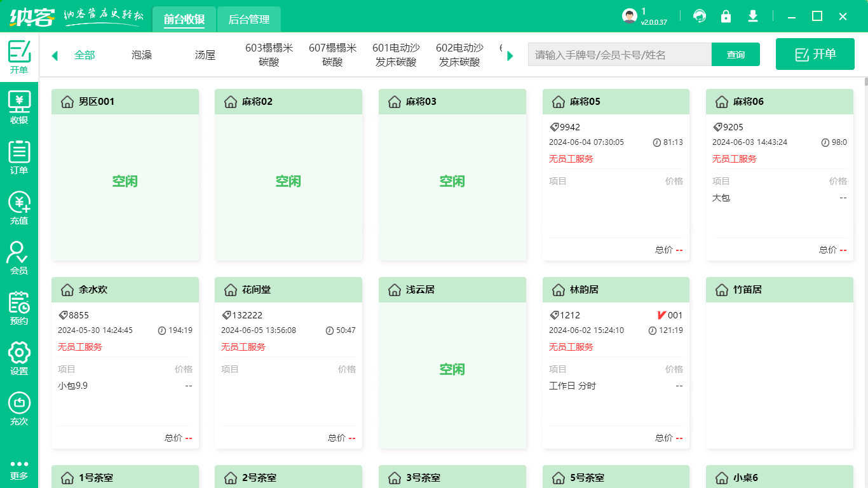Click the green 开单 button top right
The width and height of the screenshot is (868, 488).
click(x=815, y=54)
